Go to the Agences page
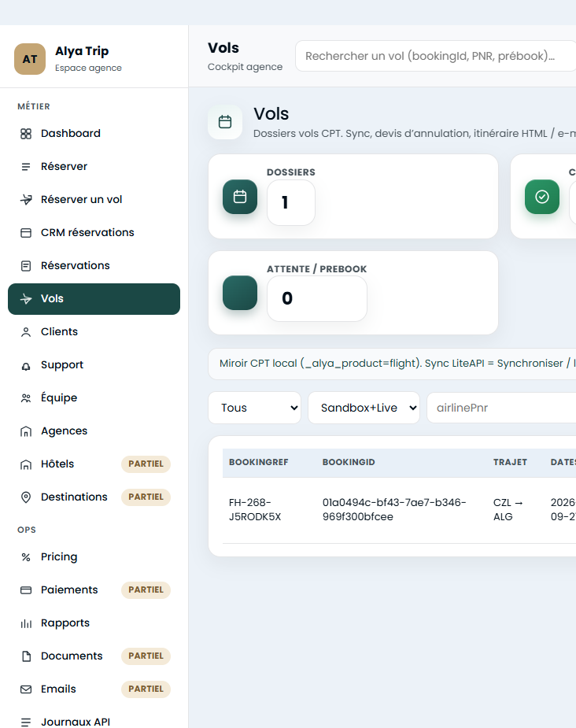This screenshot has height=728, width=576. 94,431
